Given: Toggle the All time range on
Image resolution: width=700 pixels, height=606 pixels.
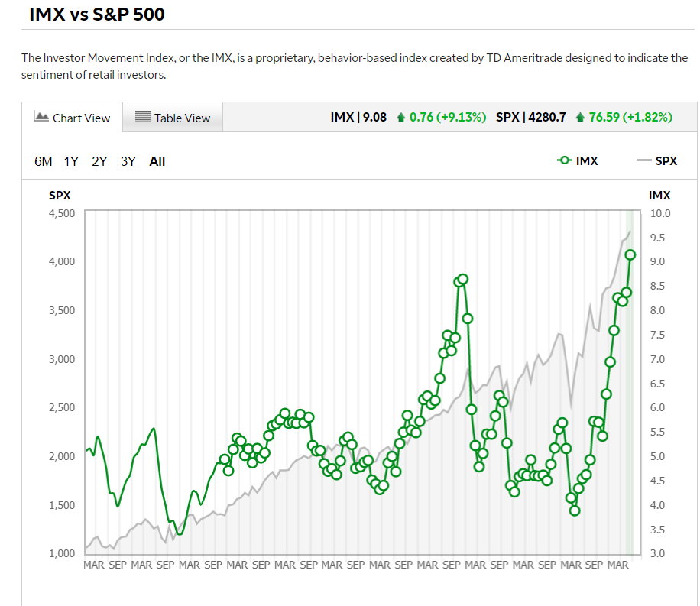Looking at the screenshot, I should coord(157,161).
